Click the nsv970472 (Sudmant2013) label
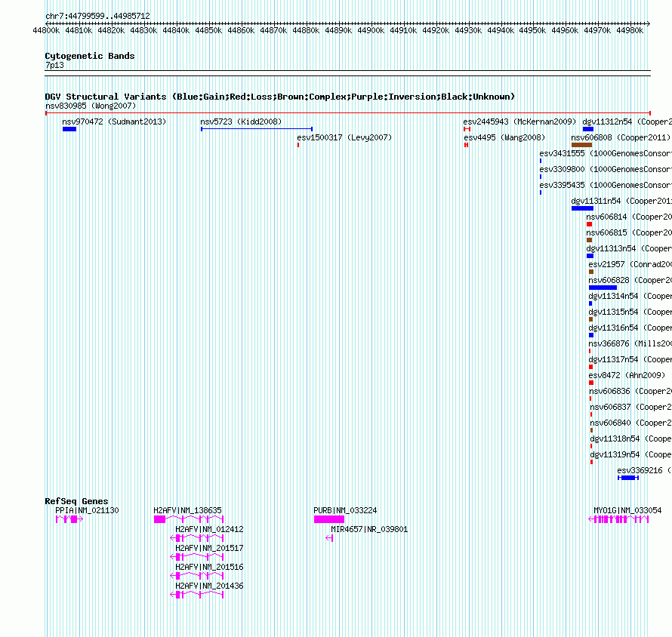 (x=114, y=122)
